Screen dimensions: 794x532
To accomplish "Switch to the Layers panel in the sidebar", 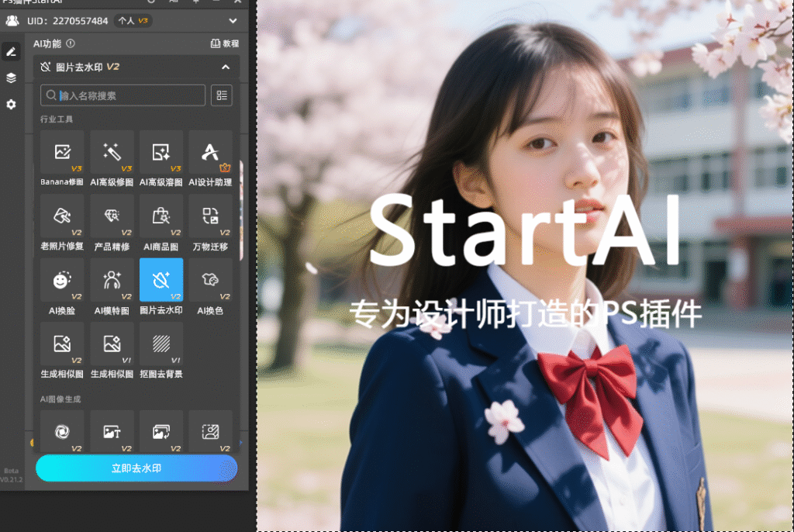I will pyautogui.click(x=10, y=78).
